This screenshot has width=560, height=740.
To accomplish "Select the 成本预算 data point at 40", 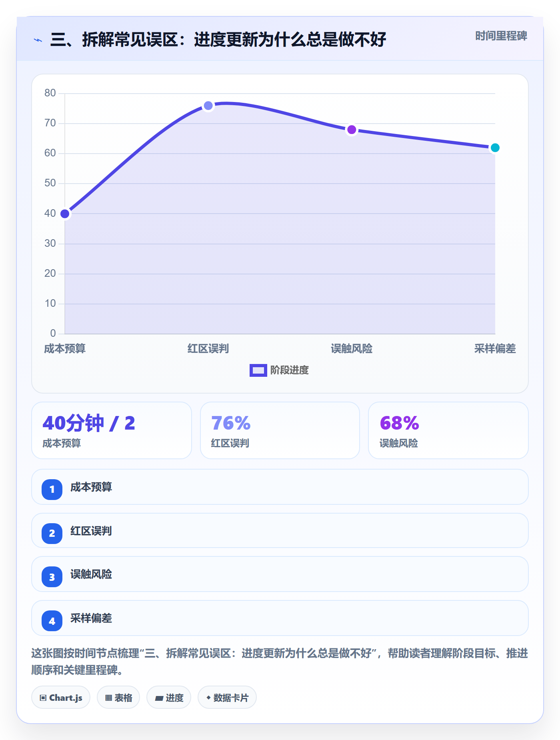I will pos(65,214).
